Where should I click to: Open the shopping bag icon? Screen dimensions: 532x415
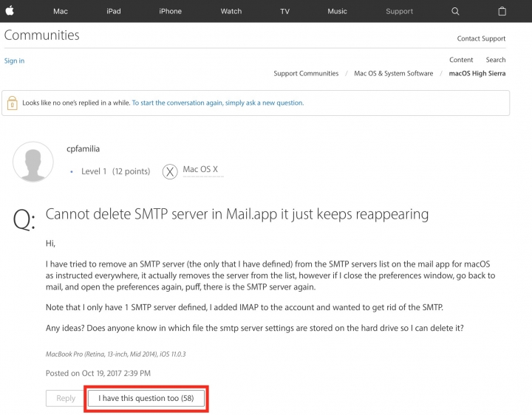coord(502,11)
